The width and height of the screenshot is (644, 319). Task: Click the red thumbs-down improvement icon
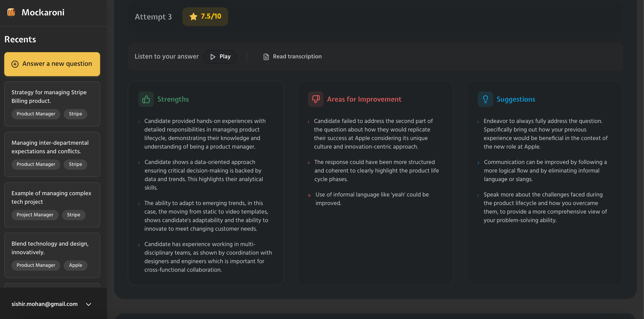click(316, 99)
